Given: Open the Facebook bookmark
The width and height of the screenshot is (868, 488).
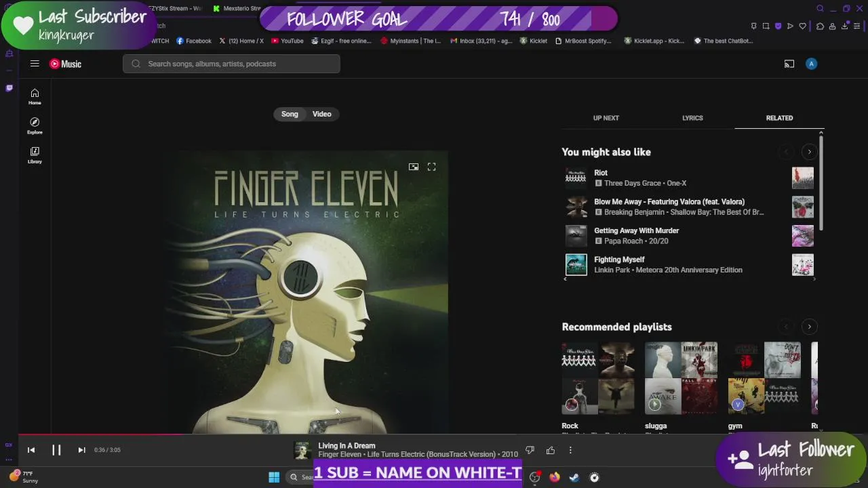Looking at the screenshot, I should click(x=194, y=41).
